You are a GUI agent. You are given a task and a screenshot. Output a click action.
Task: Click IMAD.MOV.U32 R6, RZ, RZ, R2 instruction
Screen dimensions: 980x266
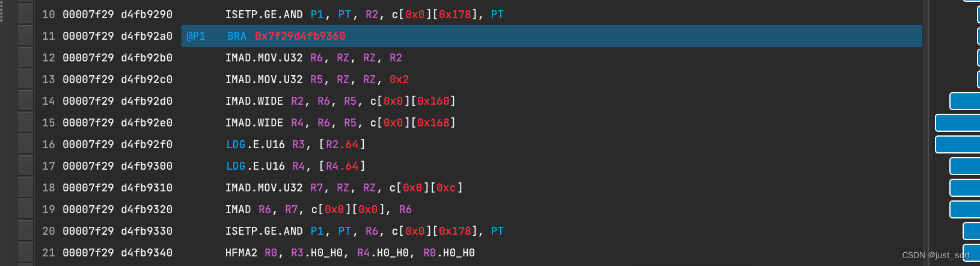[314, 58]
